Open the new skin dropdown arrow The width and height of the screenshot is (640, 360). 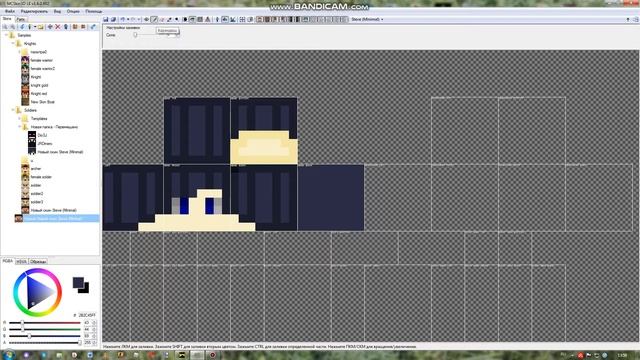[35, 27]
